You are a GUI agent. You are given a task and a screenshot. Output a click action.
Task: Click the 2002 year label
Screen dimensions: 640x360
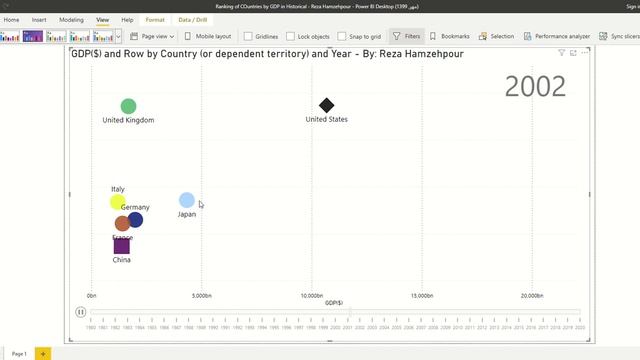click(535, 87)
